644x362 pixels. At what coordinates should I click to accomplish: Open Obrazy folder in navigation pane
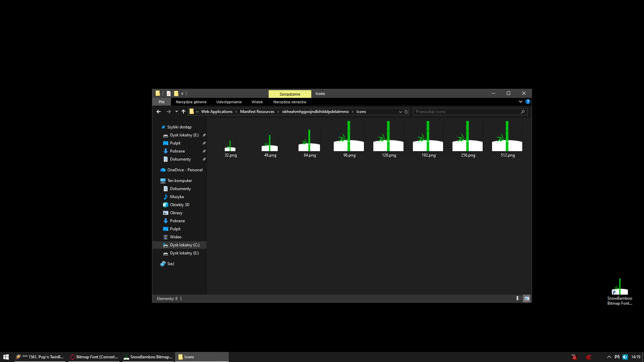[x=176, y=213]
